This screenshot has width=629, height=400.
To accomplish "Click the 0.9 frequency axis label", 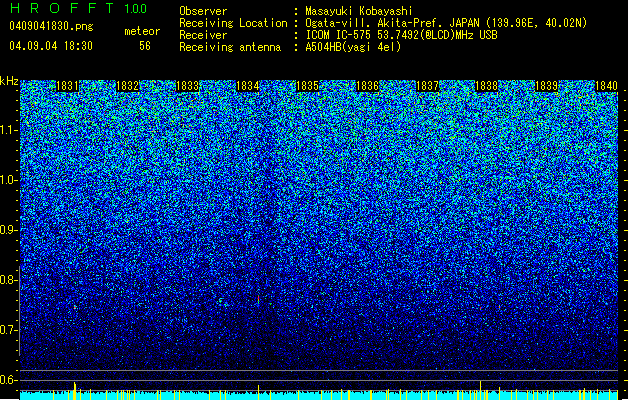I will tap(9, 230).
